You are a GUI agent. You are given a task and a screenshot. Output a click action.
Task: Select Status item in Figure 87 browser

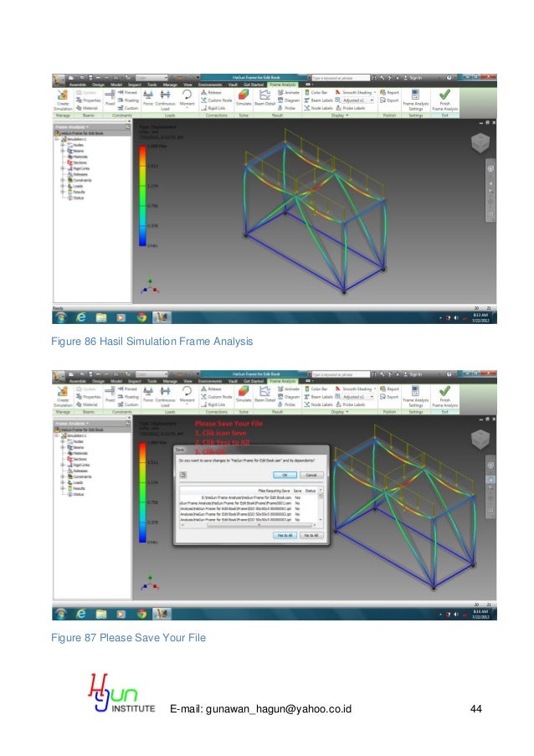coord(76,494)
